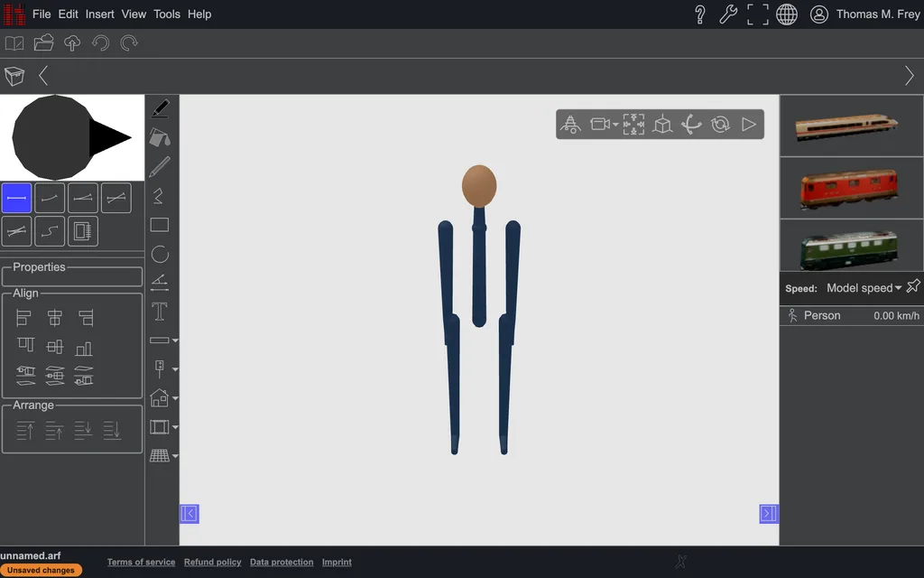Click the 3D cube view icon
924x578 pixels.
pos(662,125)
